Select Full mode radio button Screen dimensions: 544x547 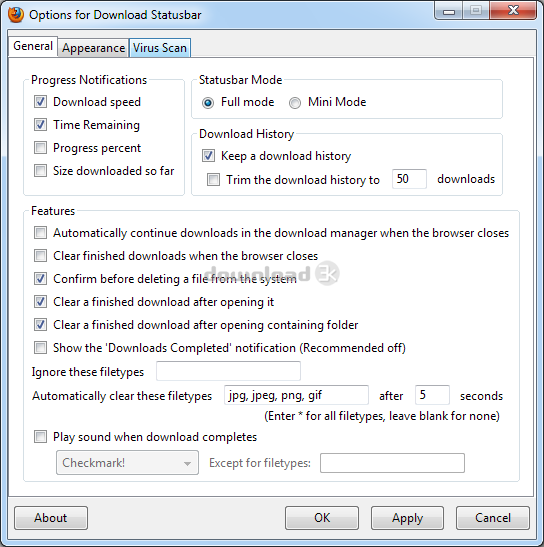click(x=208, y=103)
